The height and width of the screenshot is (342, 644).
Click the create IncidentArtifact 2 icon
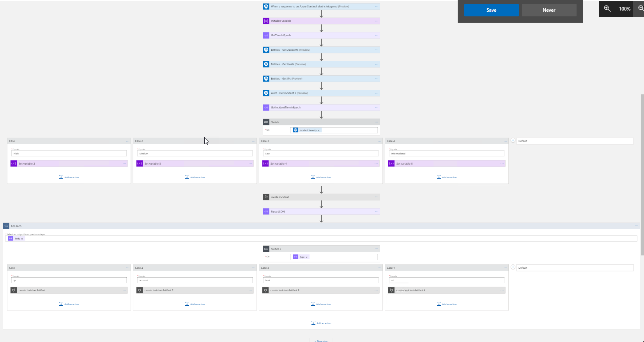point(140,290)
